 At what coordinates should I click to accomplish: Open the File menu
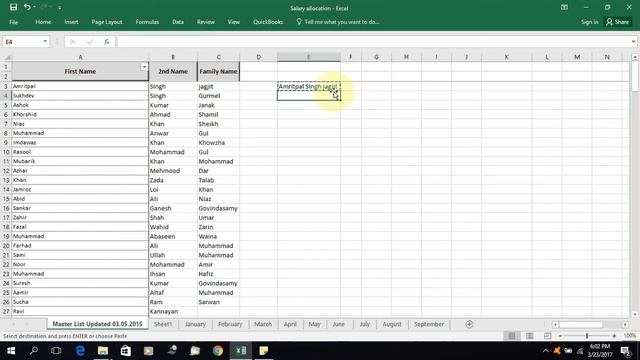[x=13, y=22]
